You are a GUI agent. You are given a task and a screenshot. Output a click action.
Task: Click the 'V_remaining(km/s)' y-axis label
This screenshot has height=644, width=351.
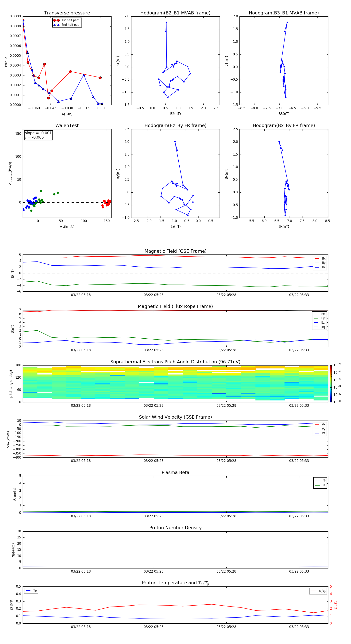click(10, 173)
